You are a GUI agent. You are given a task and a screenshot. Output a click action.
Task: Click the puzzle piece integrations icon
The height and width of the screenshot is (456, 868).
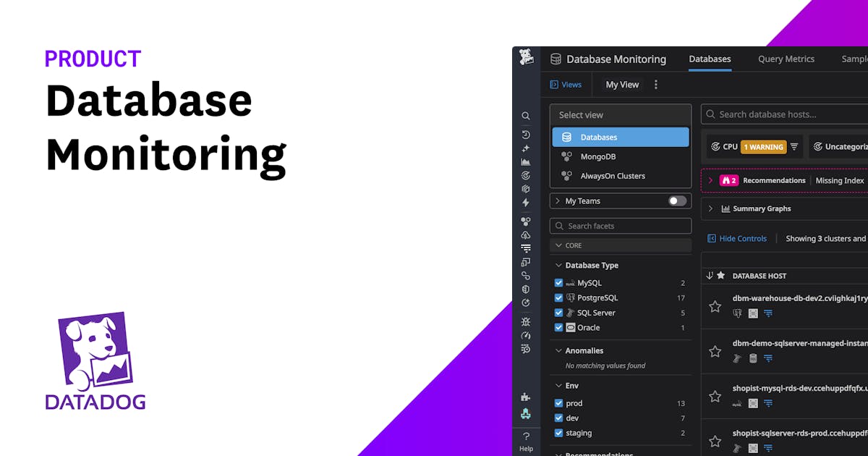point(526,397)
